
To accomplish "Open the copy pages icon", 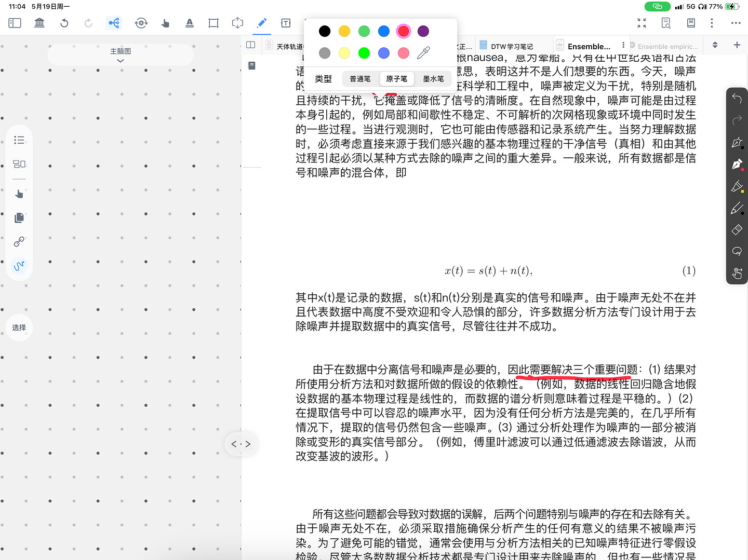I will 19,217.
